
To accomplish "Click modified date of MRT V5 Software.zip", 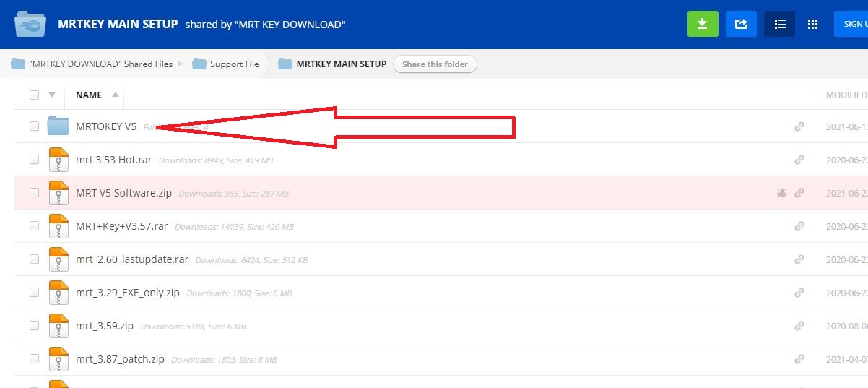I will click(846, 193).
